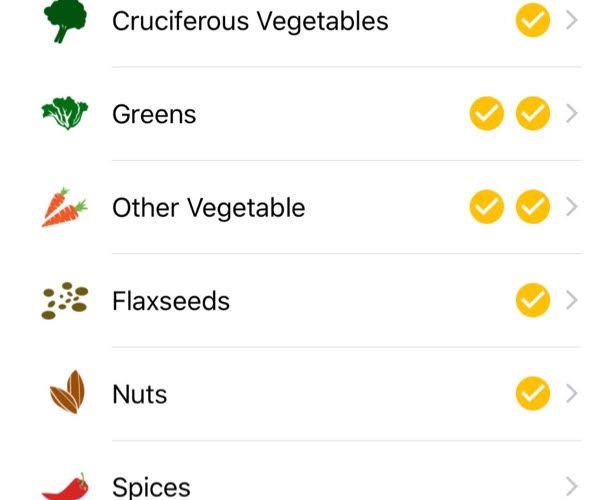Tap the broccoli icon for Cruciferous Vegetables
The image size is (600, 500).
65,21
